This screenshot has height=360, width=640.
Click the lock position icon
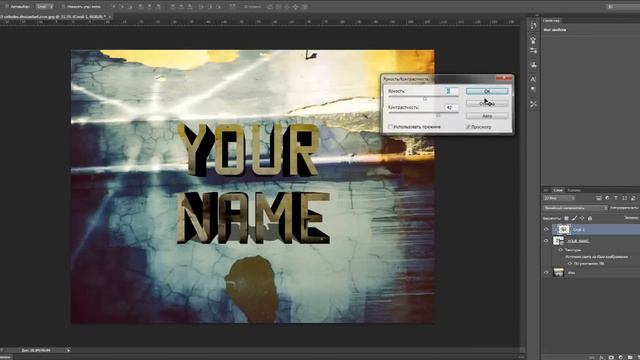pyautogui.click(x=582, y=218)
